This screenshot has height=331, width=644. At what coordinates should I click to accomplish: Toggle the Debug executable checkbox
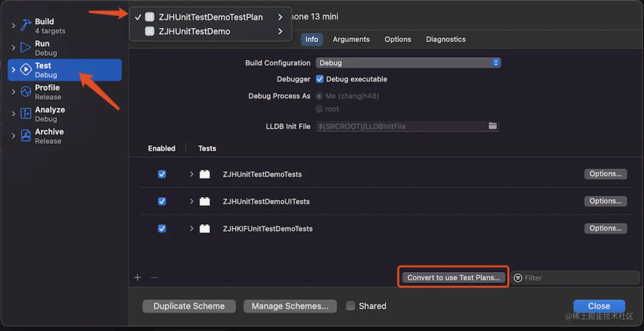tap(320, 79)
